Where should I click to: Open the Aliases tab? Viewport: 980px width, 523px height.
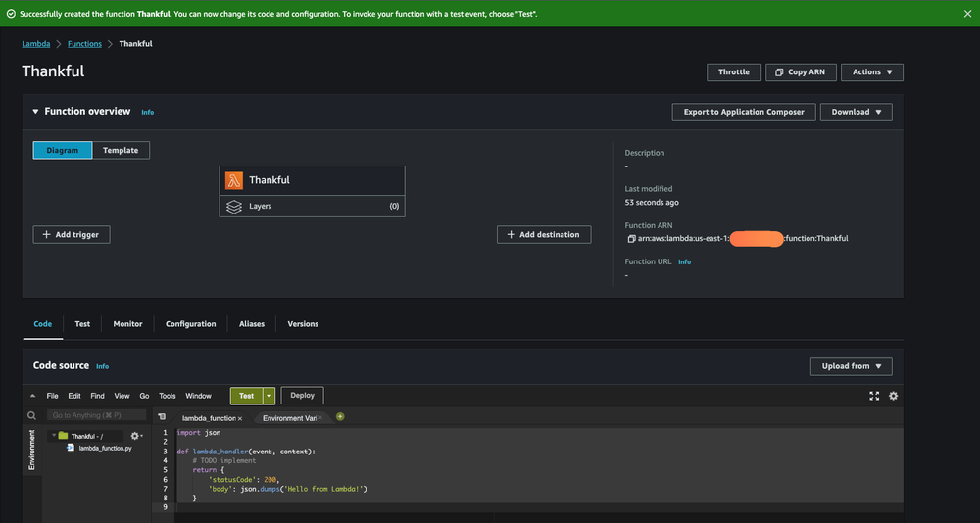click(252, 323)
